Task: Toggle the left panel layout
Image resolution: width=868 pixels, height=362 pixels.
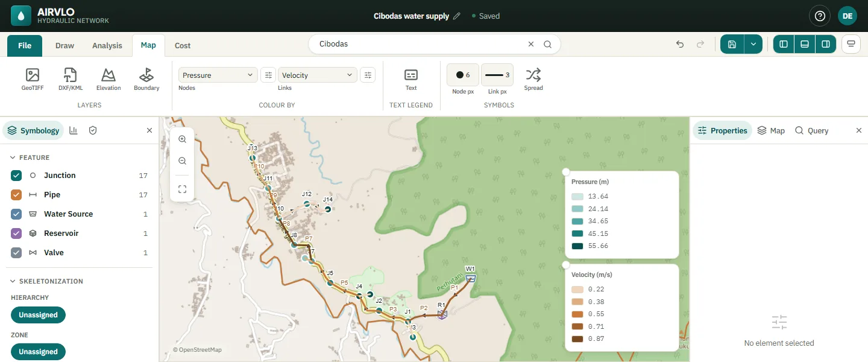Action: (x=784, y=44)
